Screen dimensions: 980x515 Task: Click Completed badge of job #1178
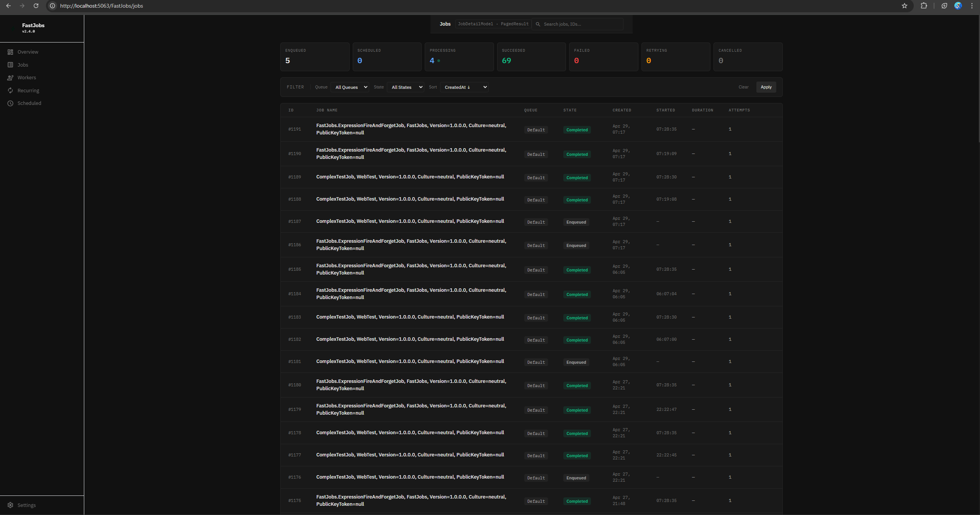(577, 433)
